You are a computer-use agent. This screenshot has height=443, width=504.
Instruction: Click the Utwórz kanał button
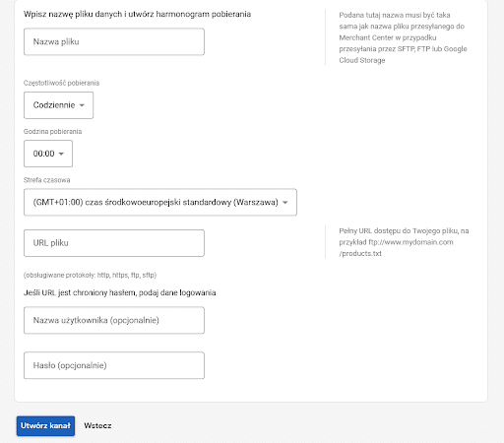click(x=45, y=426)
